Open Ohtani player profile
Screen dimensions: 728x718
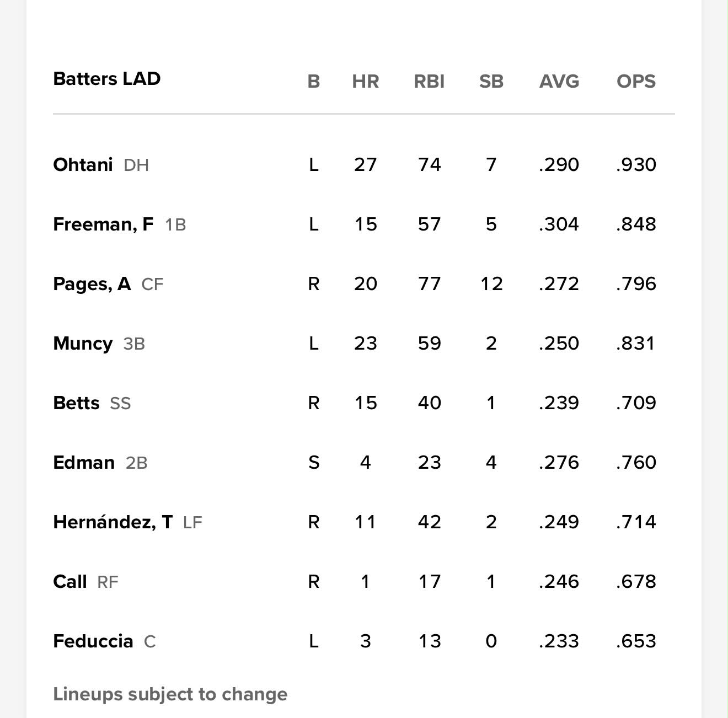pyautogui.click(x=83, y=164)
